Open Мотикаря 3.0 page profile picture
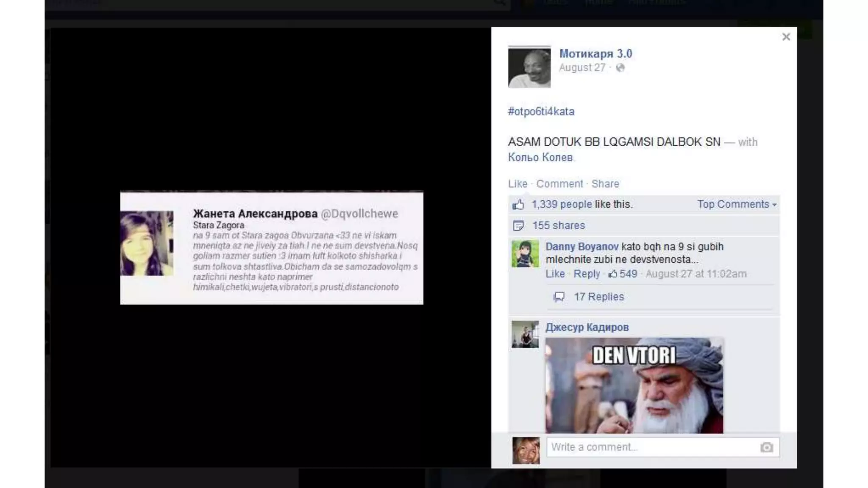Screen dimensions: 868x488 (529, 67)
